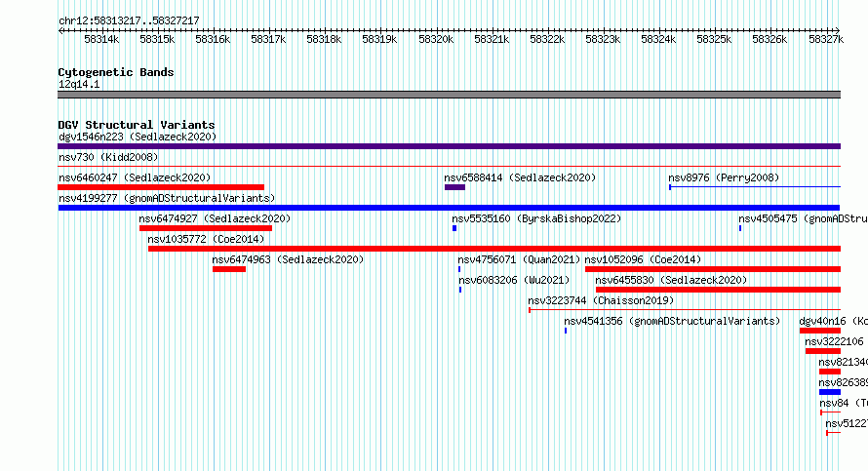This screenshot has width=868, height=471.
Task: Click the 58317k ruler position
Action: tap(268, 39)
